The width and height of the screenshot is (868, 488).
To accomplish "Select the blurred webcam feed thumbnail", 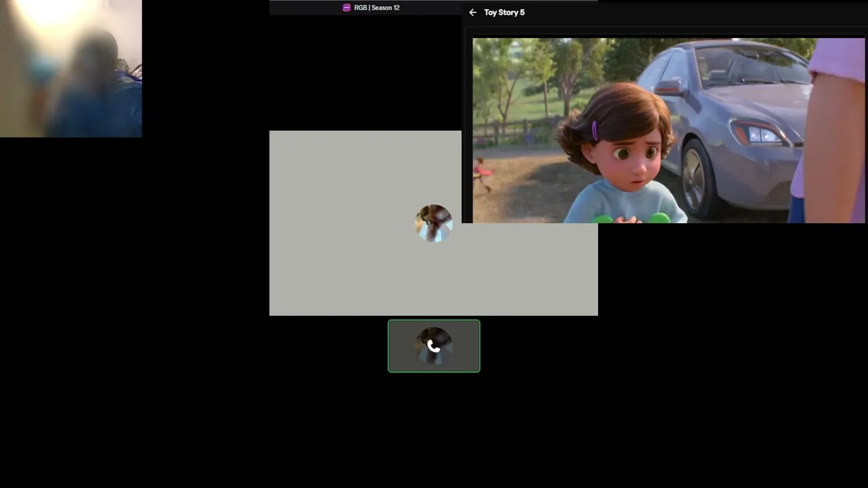I will click(71, 68).
